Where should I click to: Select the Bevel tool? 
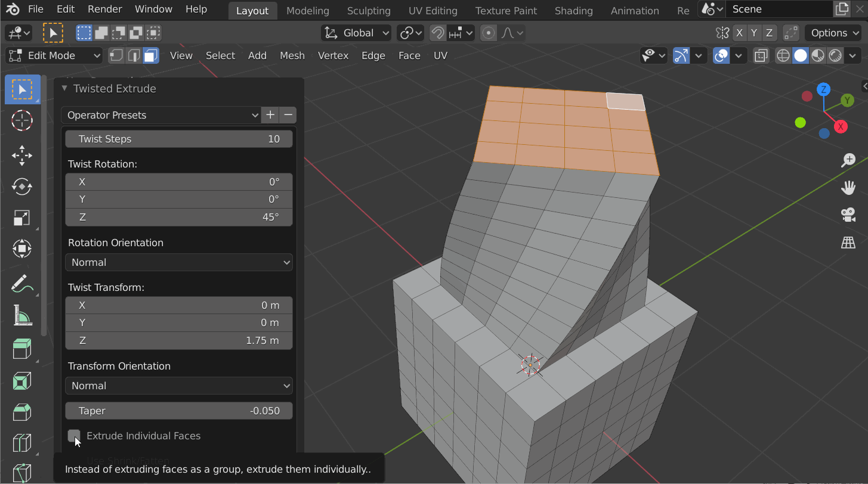click(22, 411)
